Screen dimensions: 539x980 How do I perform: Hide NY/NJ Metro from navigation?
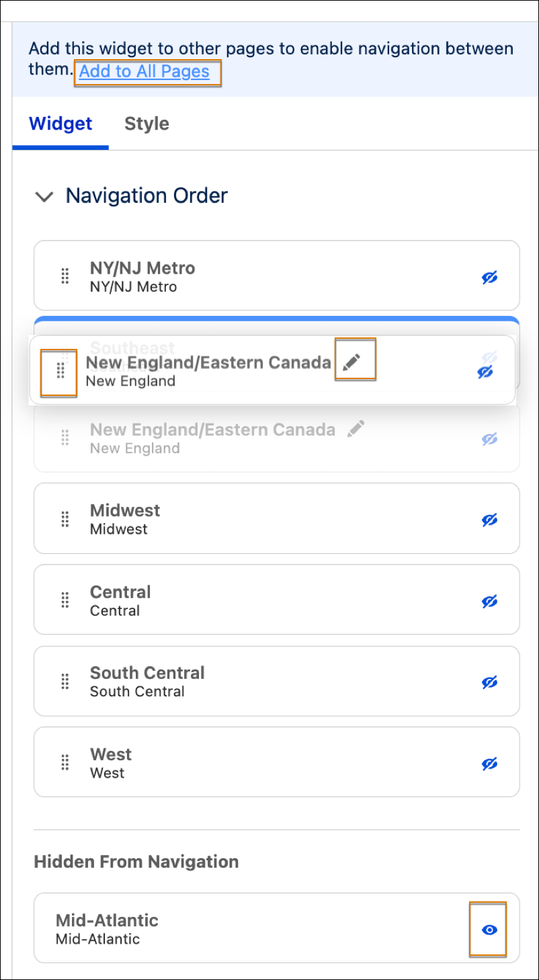point(490,278)
